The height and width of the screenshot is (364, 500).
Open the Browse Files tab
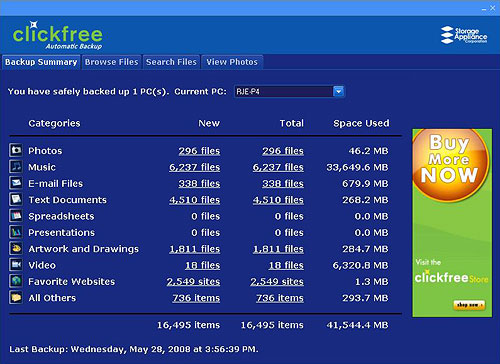coord(111,62)
